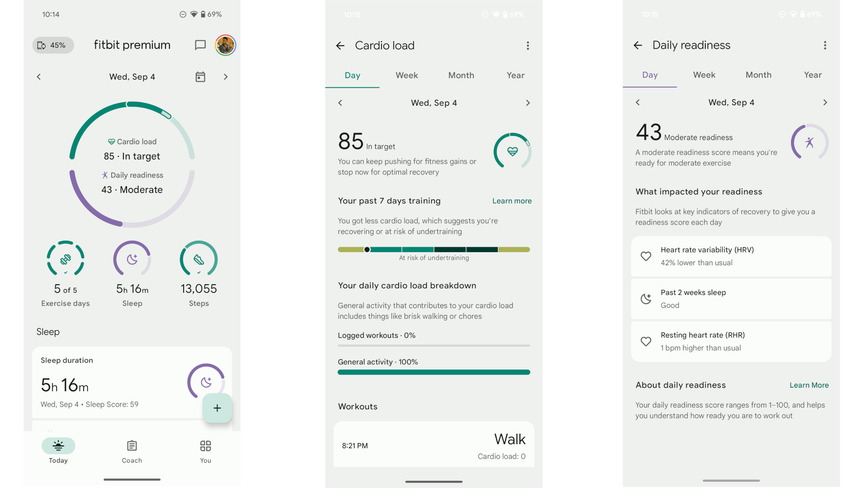Image resolution: width=868 pixels, height=488 pixels.
Task: Click Learn More under About daily readiness
Action: coord(810,385)
